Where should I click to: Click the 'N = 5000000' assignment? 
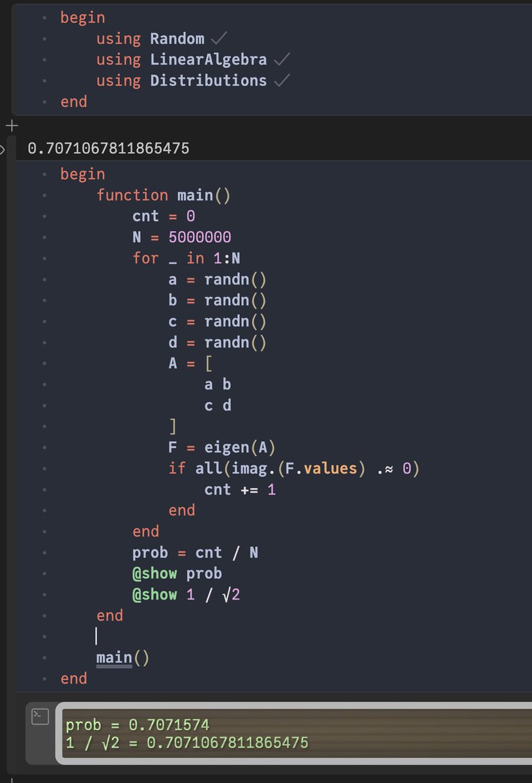coord(182,238)
